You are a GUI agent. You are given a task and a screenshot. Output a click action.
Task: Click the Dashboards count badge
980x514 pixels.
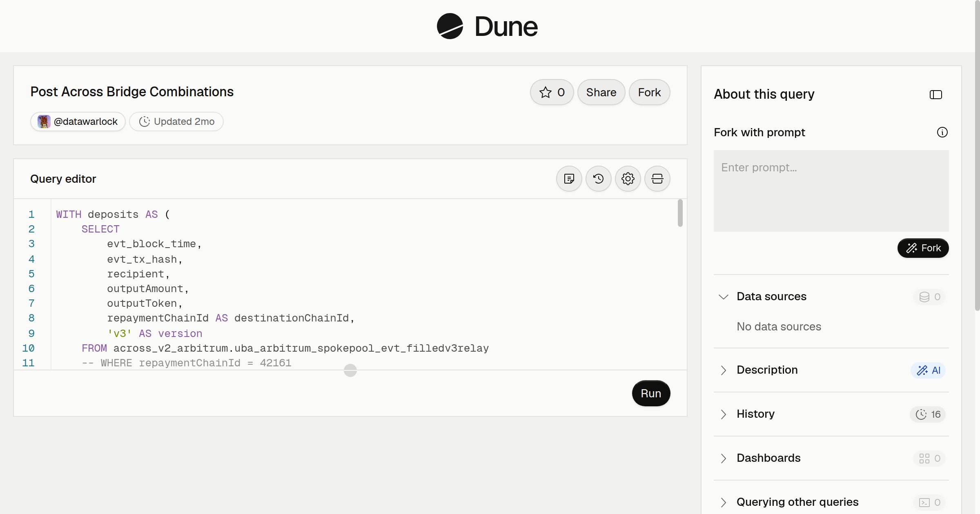[x=929, y=458]
